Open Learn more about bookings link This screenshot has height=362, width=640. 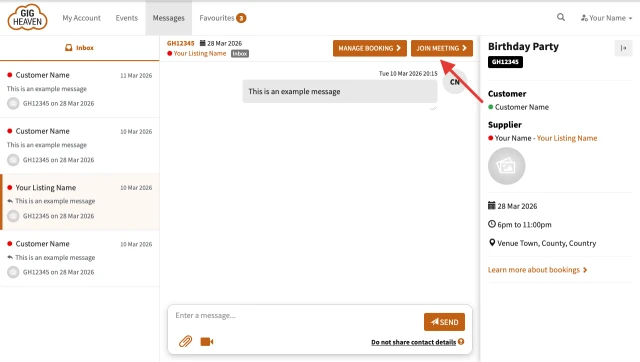[x=537, y=270]
